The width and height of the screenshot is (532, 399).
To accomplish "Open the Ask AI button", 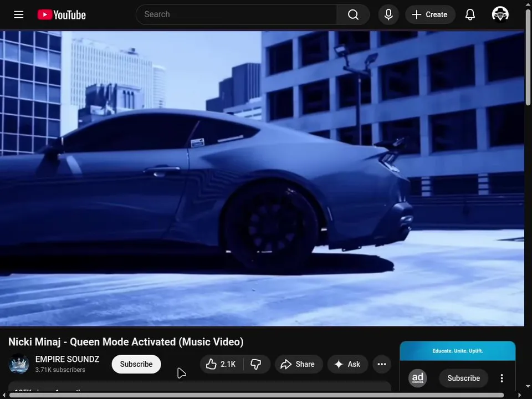I will [x=347, y=364].
